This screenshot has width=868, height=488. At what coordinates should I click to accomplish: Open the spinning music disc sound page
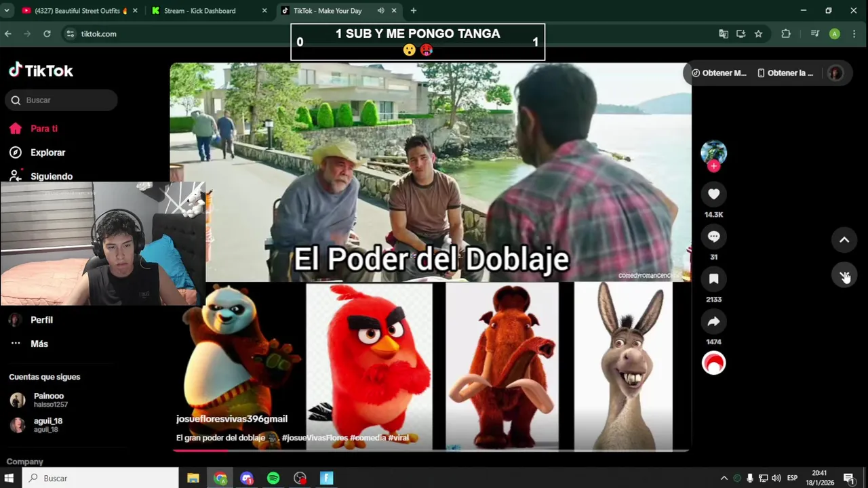pyautogui.click(x=713, y=363)
